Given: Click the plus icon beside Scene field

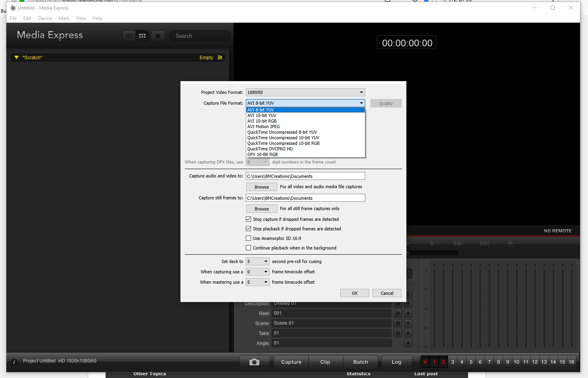Looking at the screenshot, I should click(408, 323).
